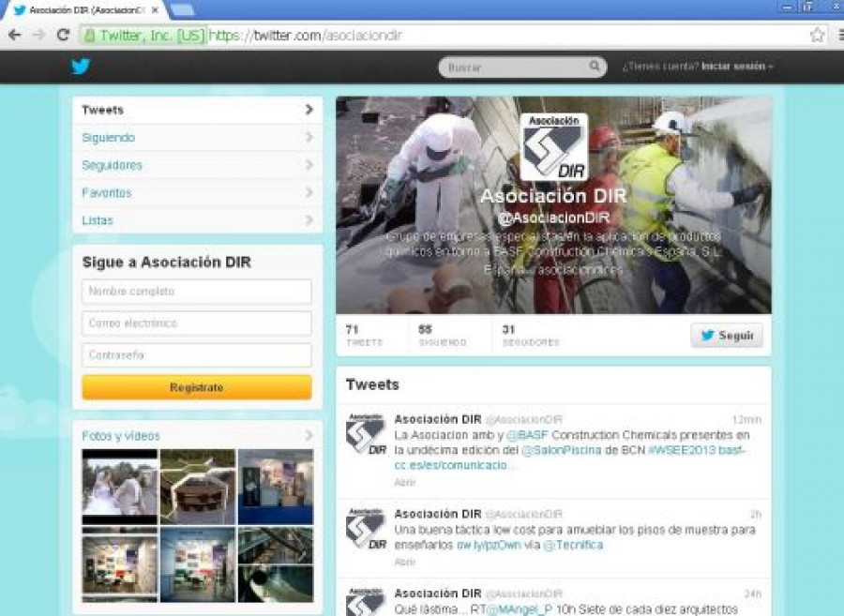Expand the Fotos y vídeos chevron
This screenshot has height=616, width=844.
point(309,435)
